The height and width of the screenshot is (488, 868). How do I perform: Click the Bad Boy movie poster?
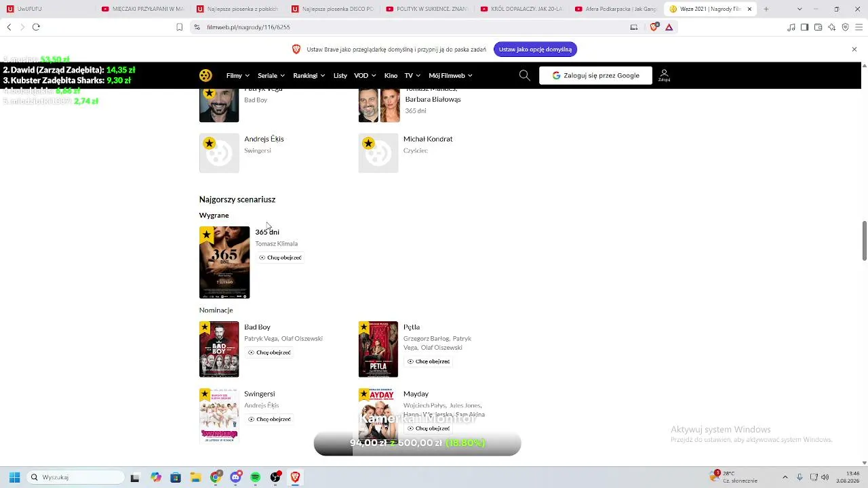[x=219, y=349]
